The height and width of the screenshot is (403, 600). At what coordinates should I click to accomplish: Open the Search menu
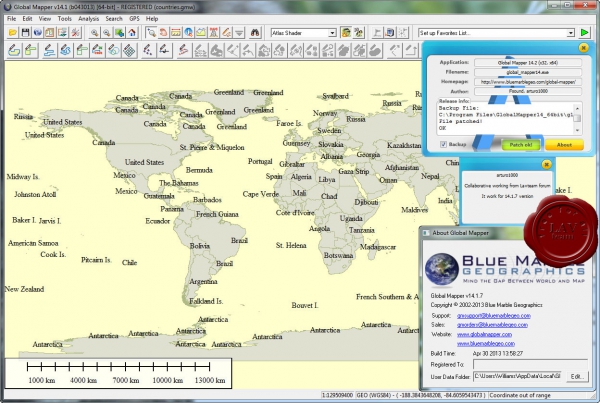[x=114, y=19]
